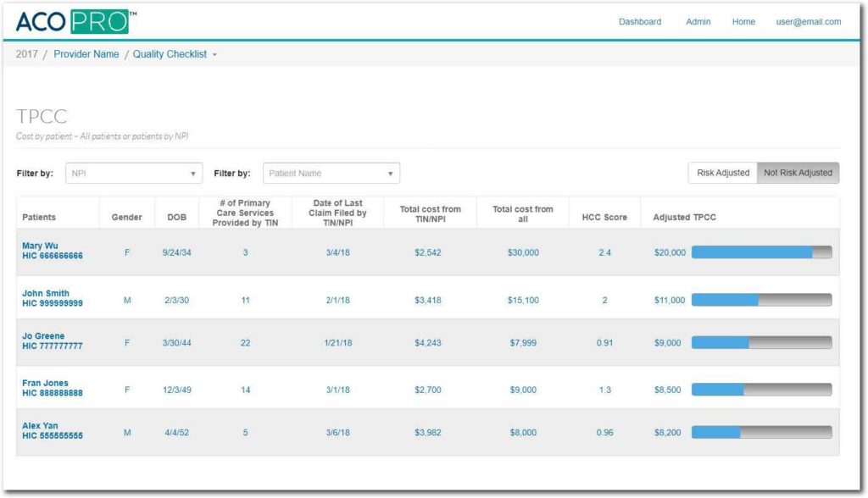Screen dimensions: 868x498
Task: Open Alex Yan's patient record
Action: point(40,426)
